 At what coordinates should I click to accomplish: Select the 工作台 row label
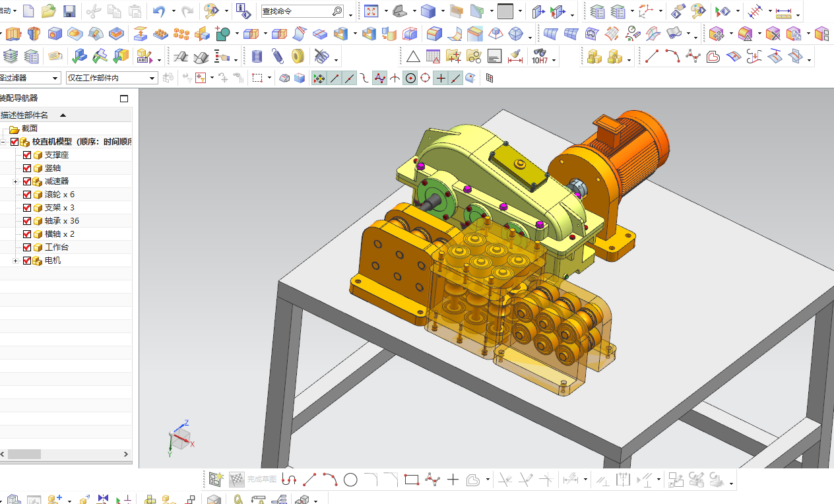click(57, 247)
